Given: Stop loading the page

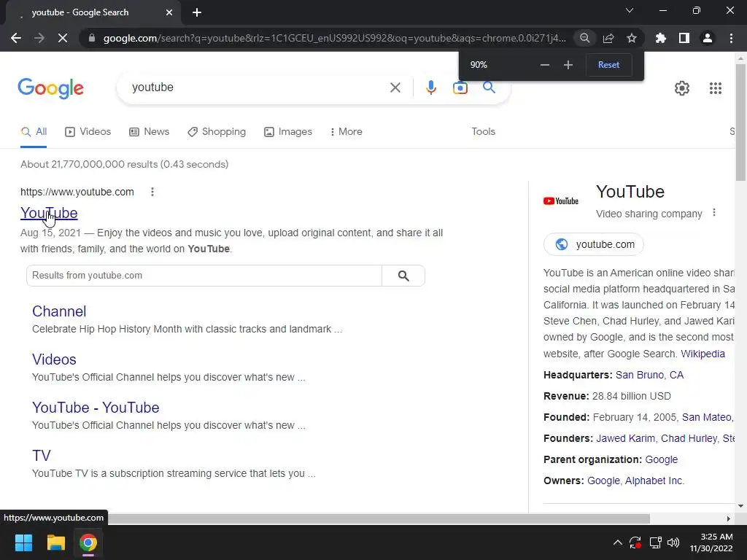Looking at the screenshot, I should point(63,38).
